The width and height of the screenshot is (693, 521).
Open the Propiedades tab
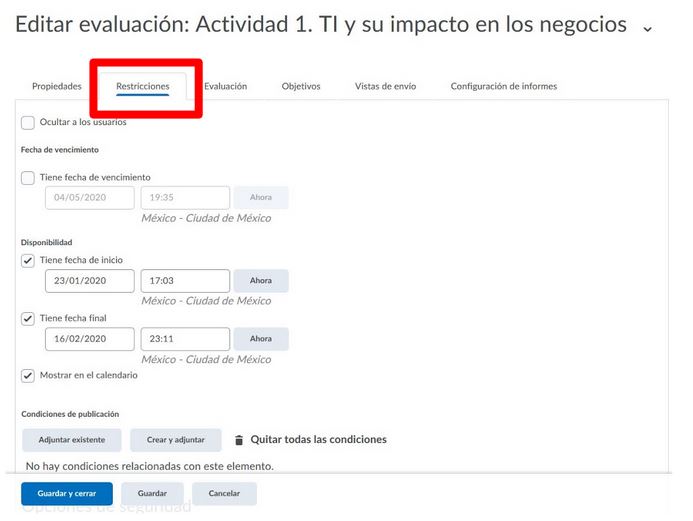pyautogui.click(x=57, y=87)
